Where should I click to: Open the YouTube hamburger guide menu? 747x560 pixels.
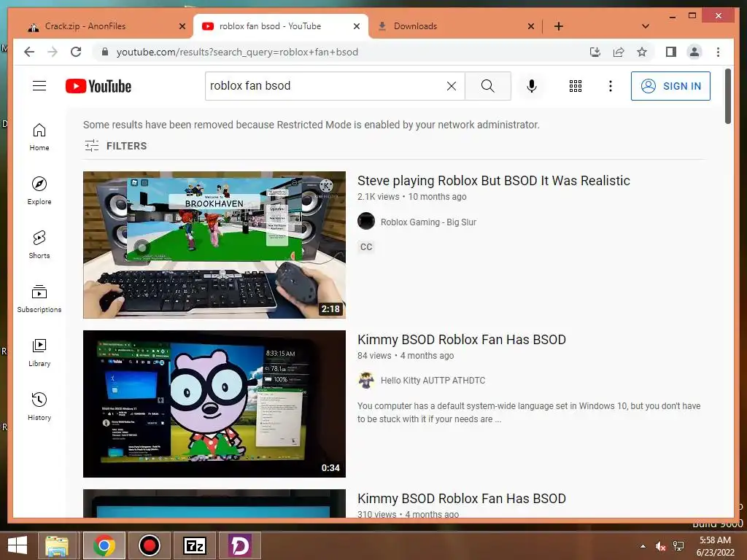click(39, 86)
